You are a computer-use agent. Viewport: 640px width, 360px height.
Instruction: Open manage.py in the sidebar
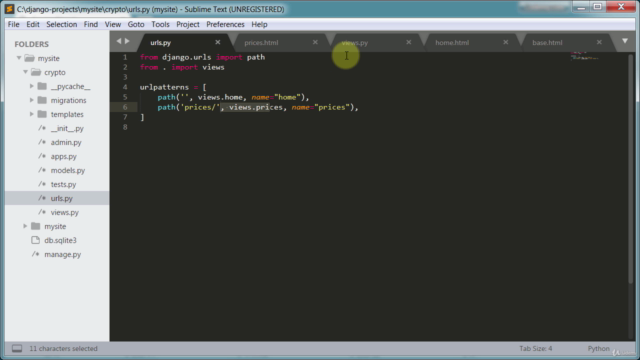(62, 254)
